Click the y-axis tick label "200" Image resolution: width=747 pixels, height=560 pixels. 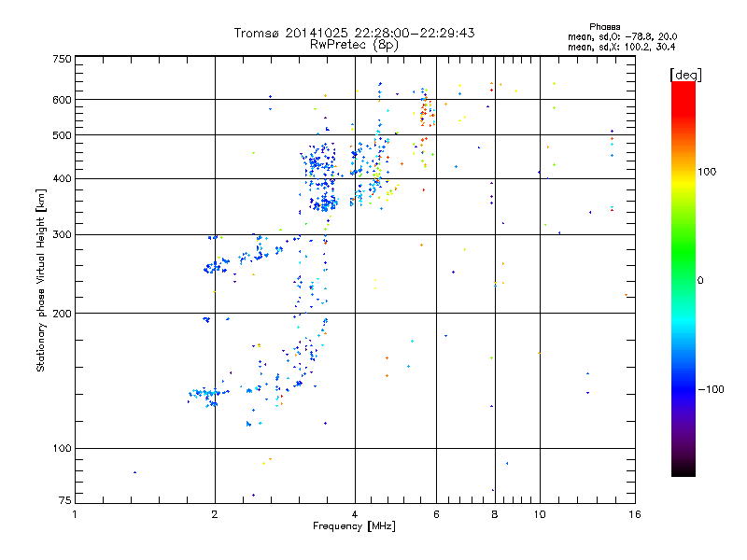click(x=62, y=314)
